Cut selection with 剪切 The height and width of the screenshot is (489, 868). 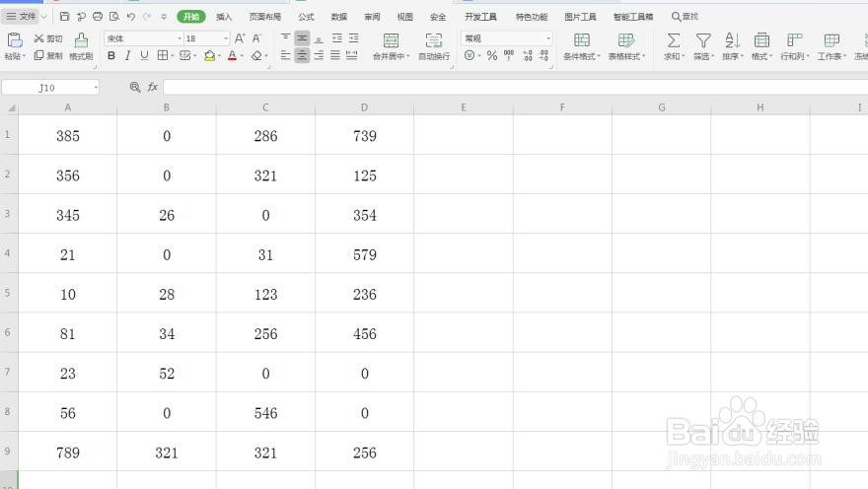pyautogui.click(x=48, y=38)
